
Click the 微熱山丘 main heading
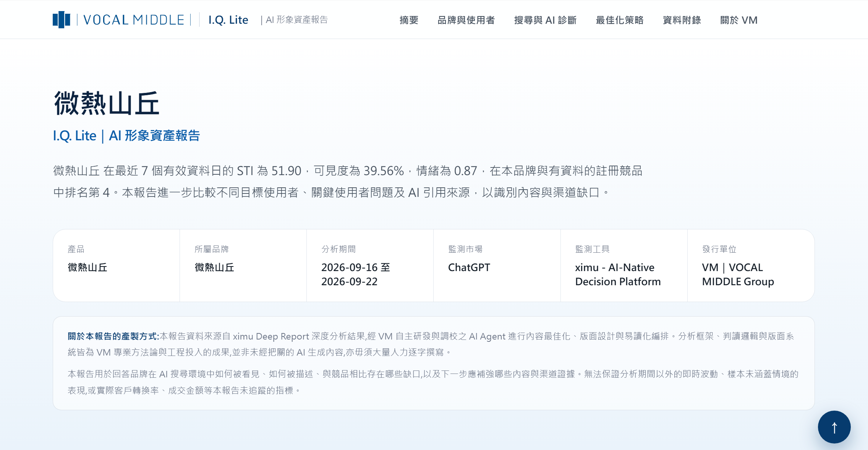pyautogui.click(x=107, y=103)
